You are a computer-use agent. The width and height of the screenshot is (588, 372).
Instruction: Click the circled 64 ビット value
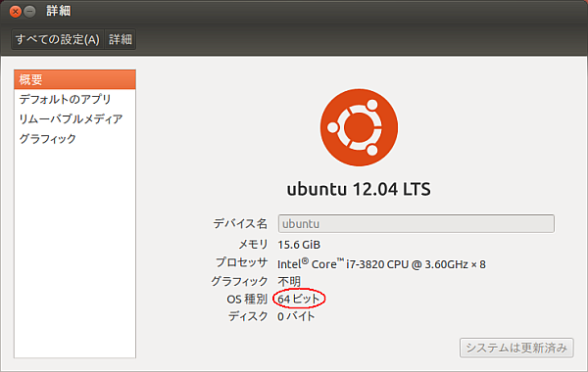coord(299,299)
